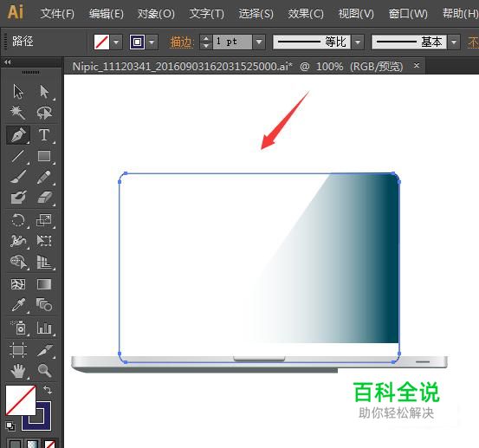Select the Zoom tool
The image size is (479, 448).
click(x=44, y=371)
